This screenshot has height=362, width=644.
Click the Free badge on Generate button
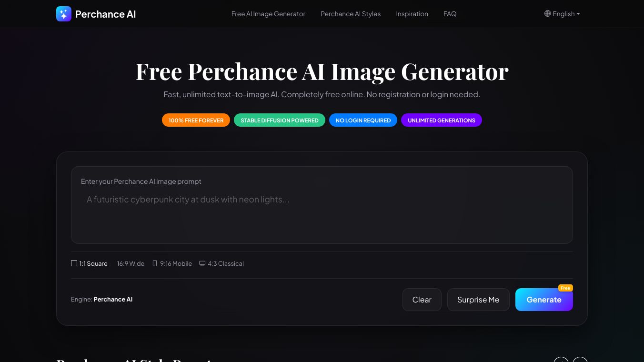pyautogui.click(x=565, y=288)
